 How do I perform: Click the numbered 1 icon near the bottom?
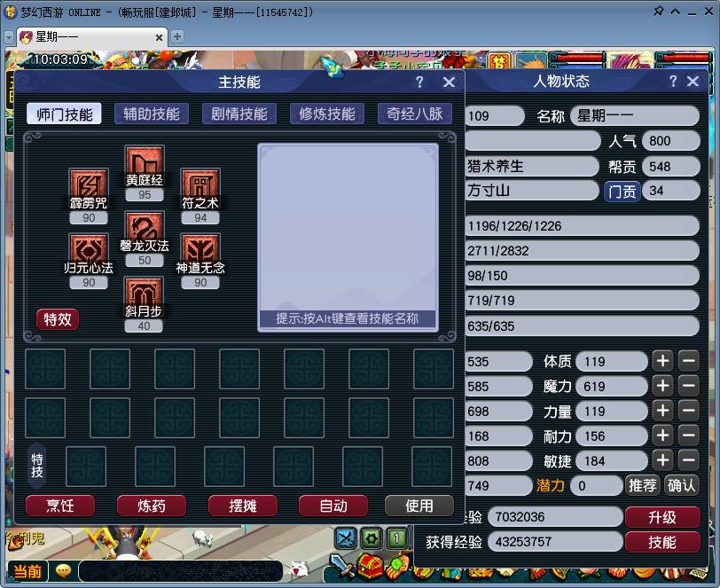(x=396, y=538)
